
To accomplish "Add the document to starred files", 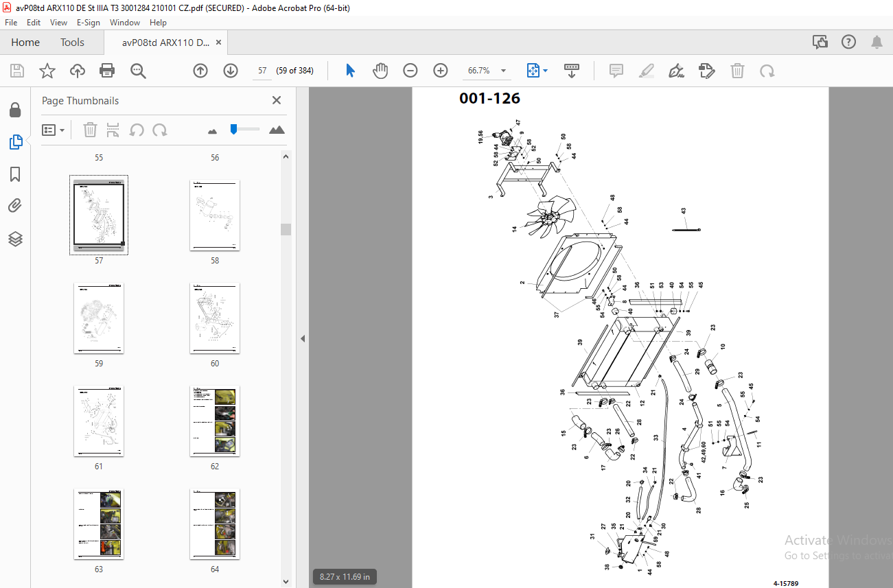I will coord(47,71).
